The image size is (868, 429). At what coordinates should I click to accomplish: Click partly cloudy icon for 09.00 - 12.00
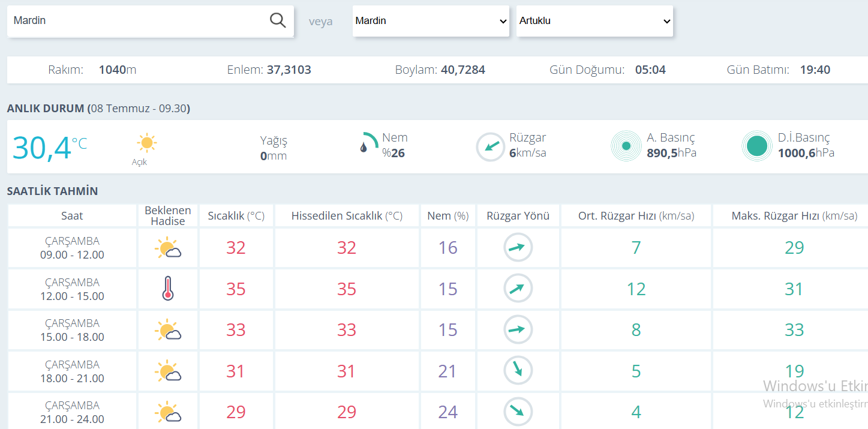[168, 248]
